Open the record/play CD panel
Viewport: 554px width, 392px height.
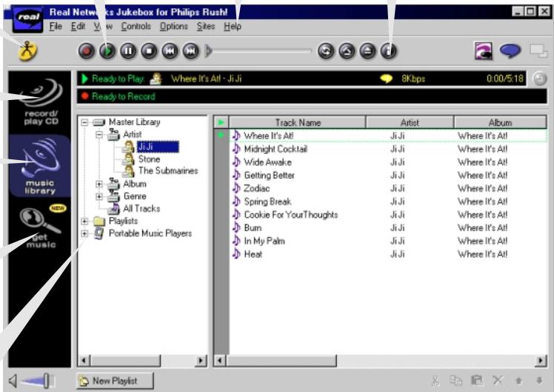(x=40, y=102)
